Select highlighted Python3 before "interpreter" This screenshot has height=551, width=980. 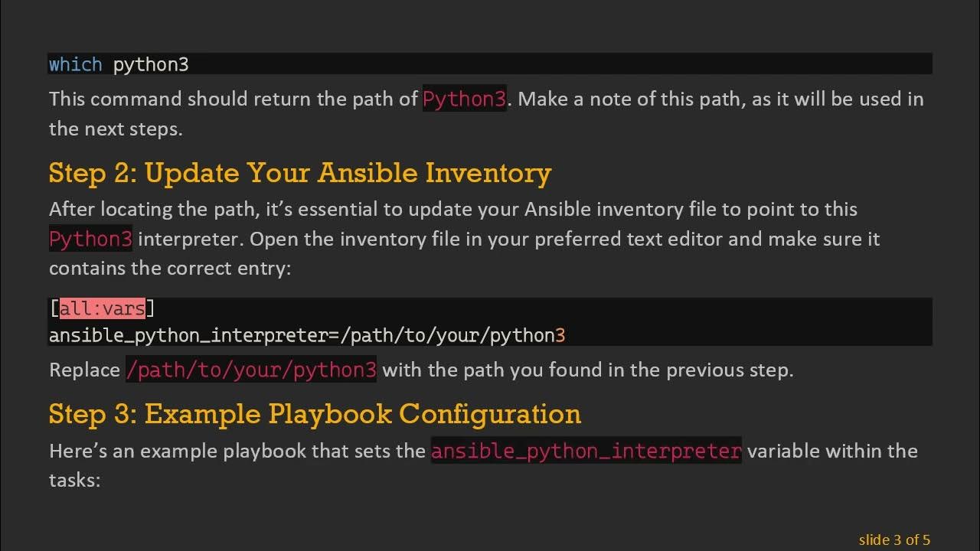[90, 239]
